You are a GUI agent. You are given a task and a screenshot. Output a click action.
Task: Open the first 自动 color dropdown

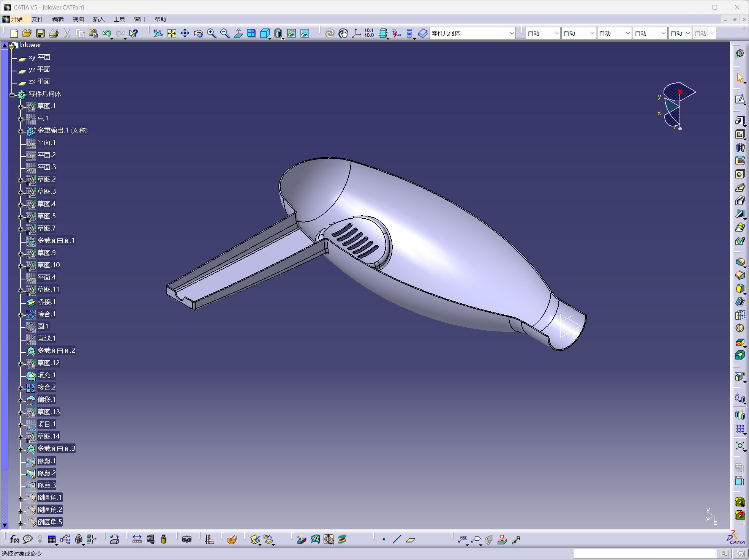click(543, 33)
